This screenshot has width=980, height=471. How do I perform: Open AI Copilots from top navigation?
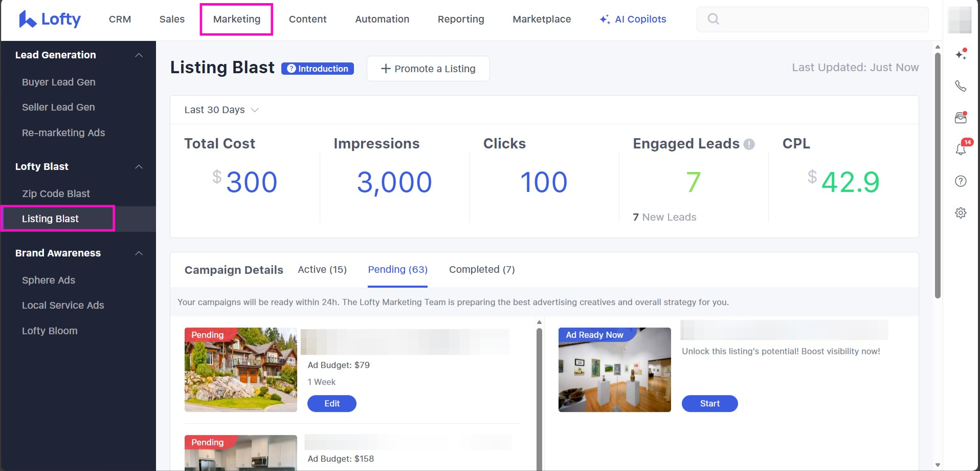[x=633, y=19]
